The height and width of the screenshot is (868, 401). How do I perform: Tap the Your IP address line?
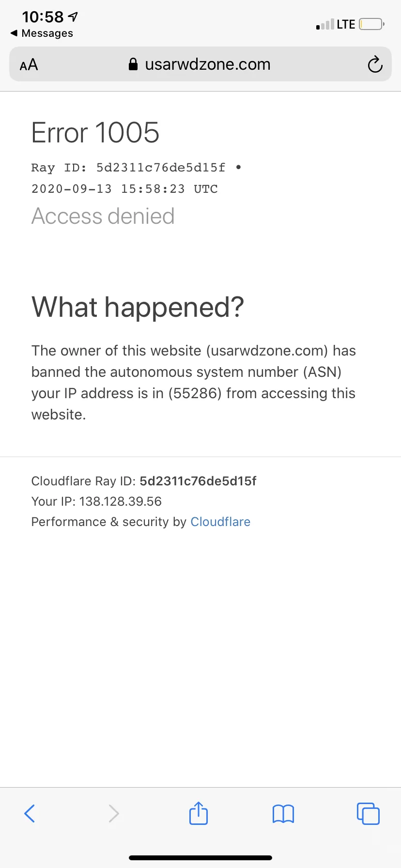coord(96,501)
